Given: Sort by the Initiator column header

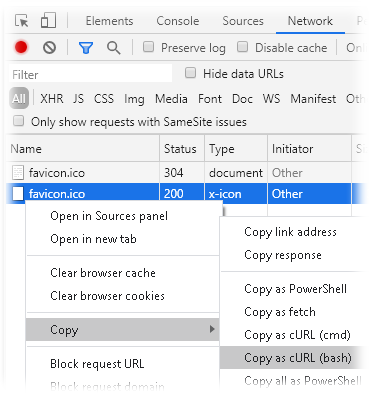Looking at the screenshot, I should 309,149.
